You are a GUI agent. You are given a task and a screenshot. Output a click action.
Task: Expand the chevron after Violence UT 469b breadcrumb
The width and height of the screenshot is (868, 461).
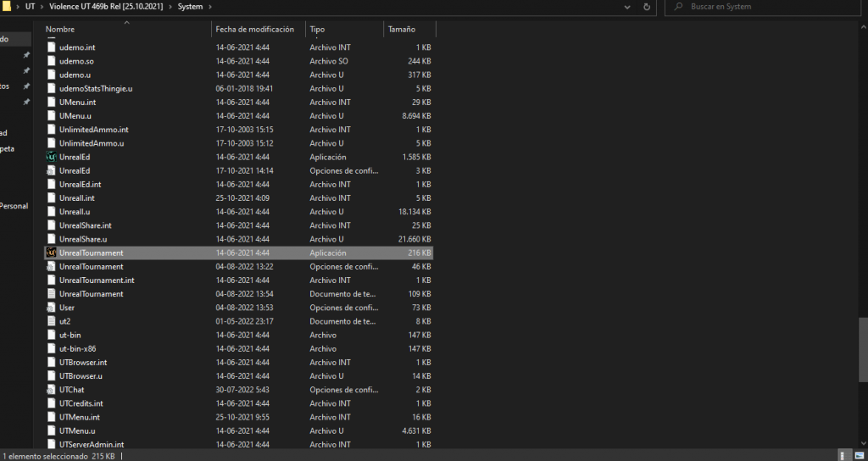tap(170, 7)
